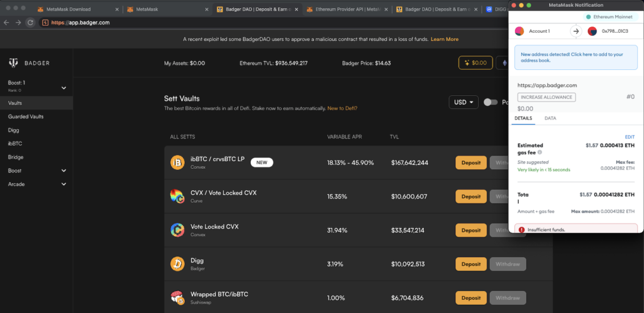This screenshot has width=644, height=313.
Task: Click Deposit for Wrapped BTC/ibBTC
Action: tap(470, 297)
